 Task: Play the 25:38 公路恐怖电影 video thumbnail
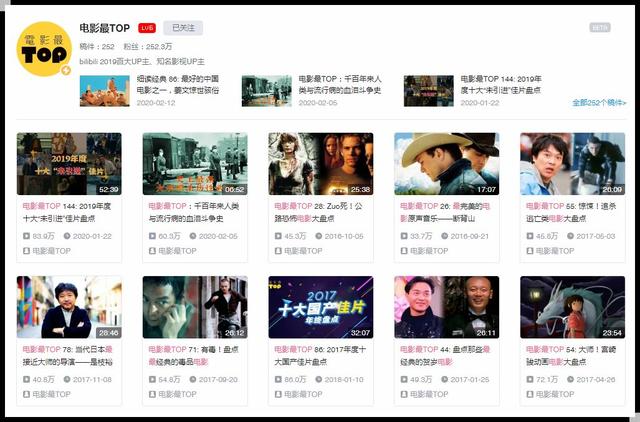tap(321, 164)
